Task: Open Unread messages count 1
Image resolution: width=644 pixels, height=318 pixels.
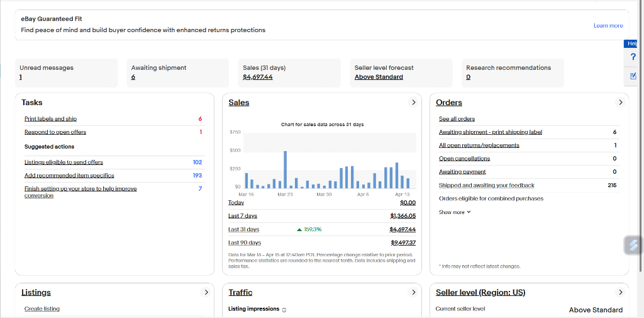Action: point(21,77)
